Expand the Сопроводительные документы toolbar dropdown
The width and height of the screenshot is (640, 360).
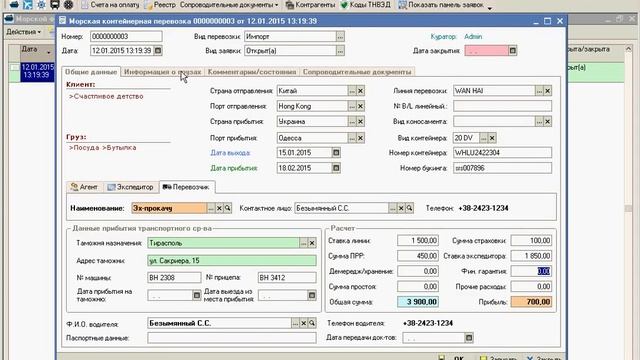click(x=229, y=5)
